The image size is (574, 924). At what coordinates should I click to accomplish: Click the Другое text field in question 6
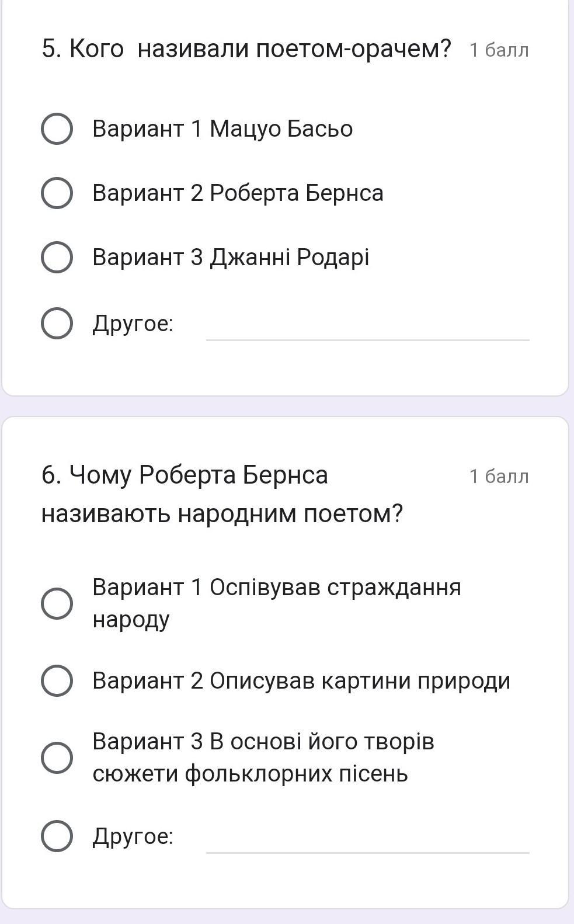tap(367, 840)
